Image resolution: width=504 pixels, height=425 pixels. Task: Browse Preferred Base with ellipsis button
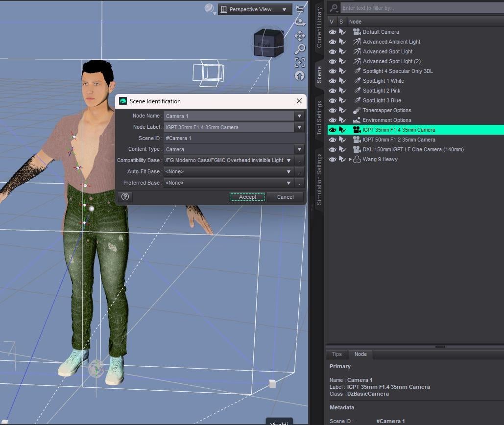299,183
